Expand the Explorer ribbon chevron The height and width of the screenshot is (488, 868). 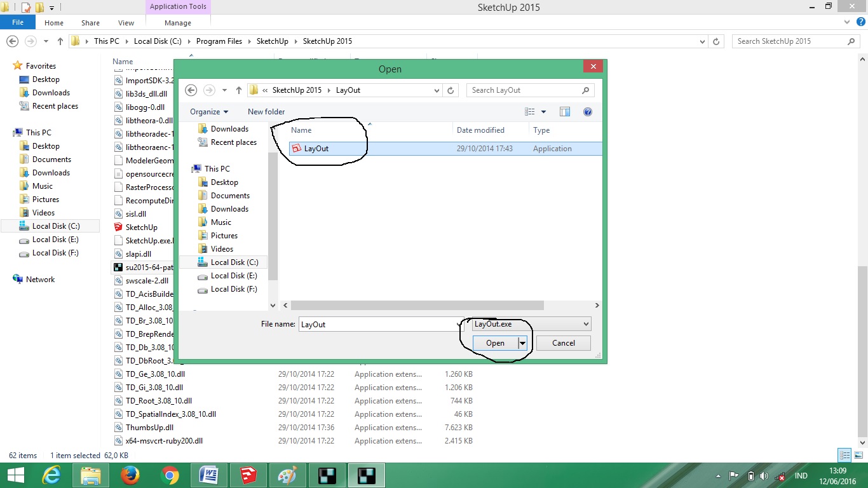846,22
